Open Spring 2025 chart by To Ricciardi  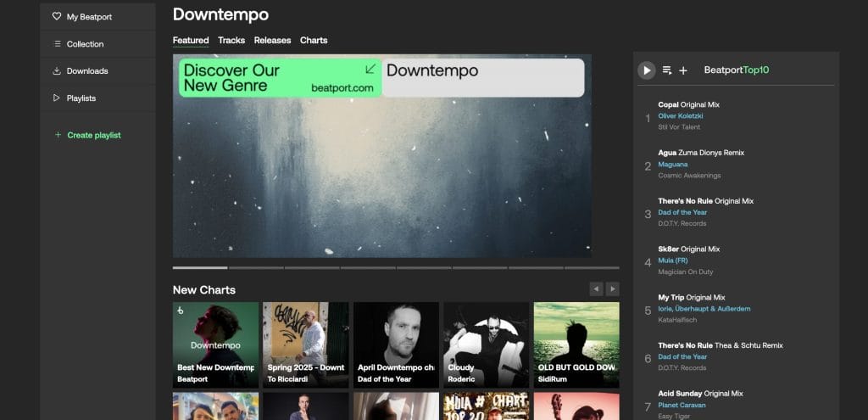pyautogui.click(x=305, y=344)
